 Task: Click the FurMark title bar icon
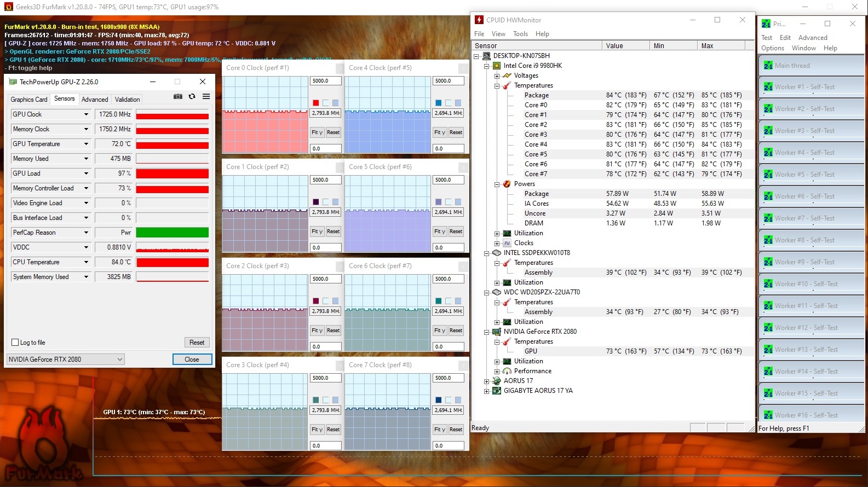(8, 7)
